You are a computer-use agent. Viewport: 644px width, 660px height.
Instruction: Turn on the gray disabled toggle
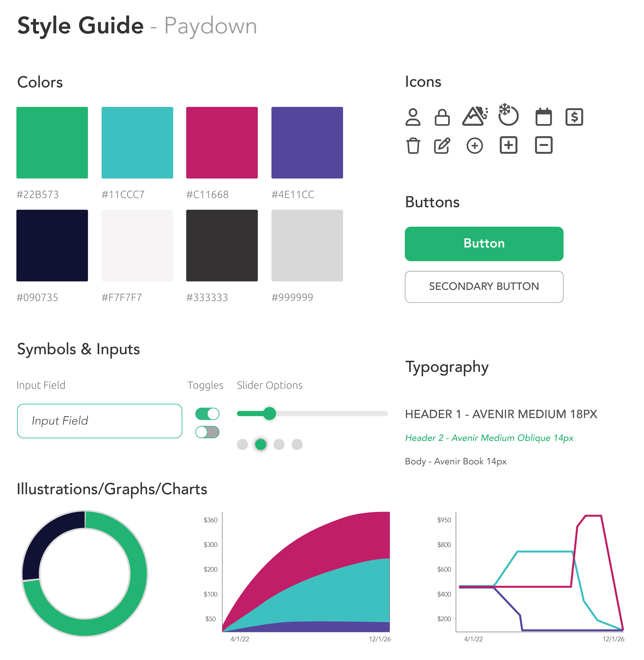207,432
